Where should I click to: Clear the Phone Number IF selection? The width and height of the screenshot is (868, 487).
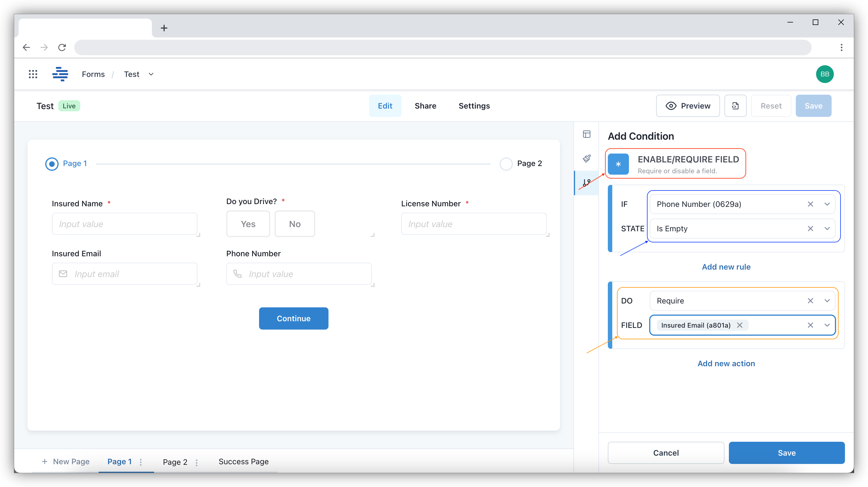[810, 204]
